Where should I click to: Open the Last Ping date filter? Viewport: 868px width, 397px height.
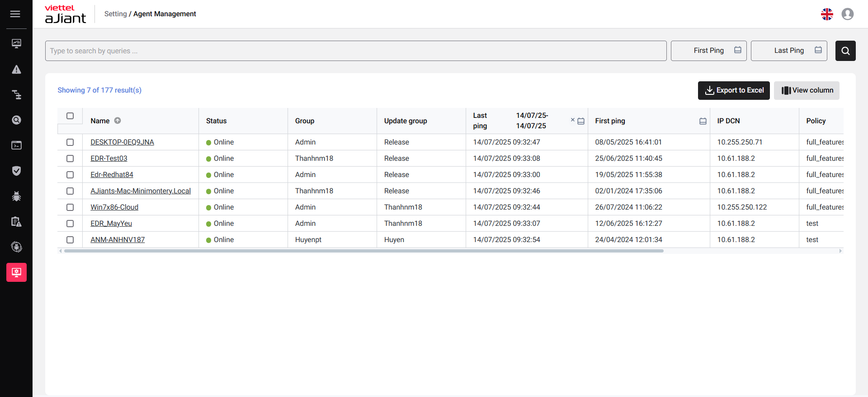tap(788, 51)
